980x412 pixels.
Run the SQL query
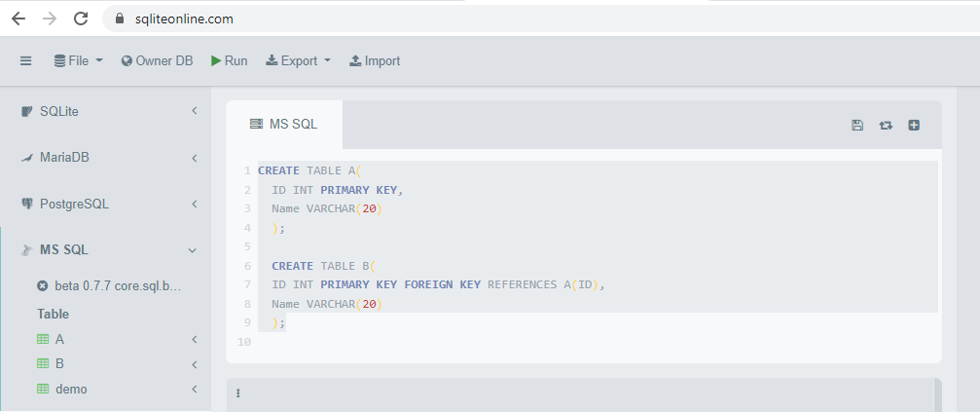[230, 60]
